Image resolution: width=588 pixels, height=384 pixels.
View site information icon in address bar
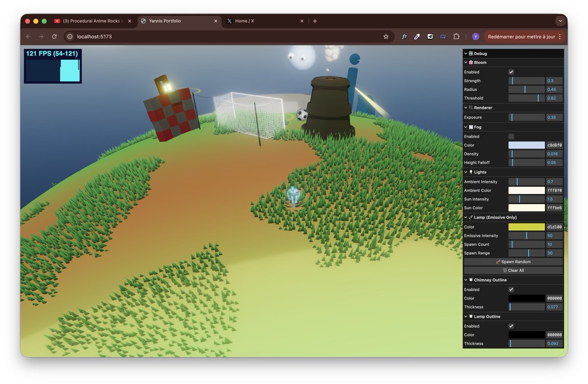[x=70, y=37]
